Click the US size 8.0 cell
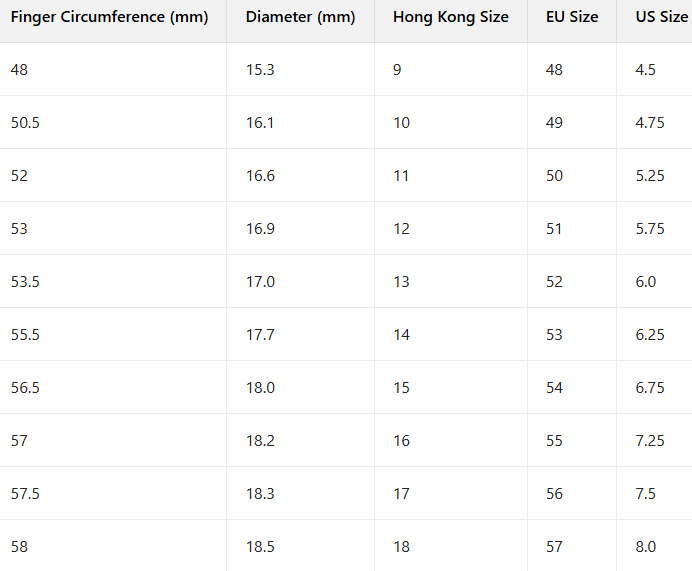 click(646, 547)
